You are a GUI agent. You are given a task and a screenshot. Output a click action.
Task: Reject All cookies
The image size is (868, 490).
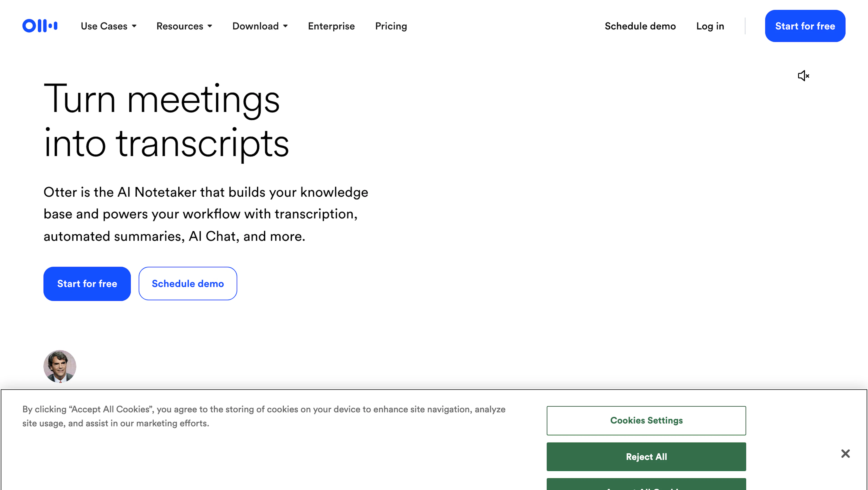tap(646, 457)
